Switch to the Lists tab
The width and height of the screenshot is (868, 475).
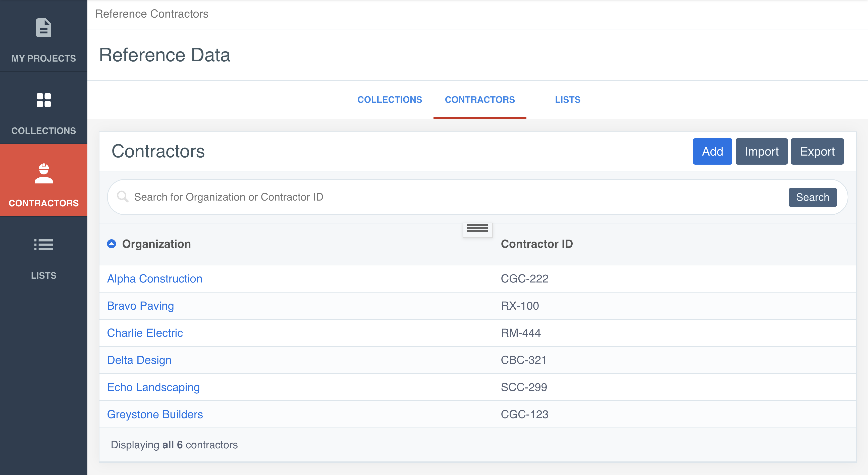(567, 100)
